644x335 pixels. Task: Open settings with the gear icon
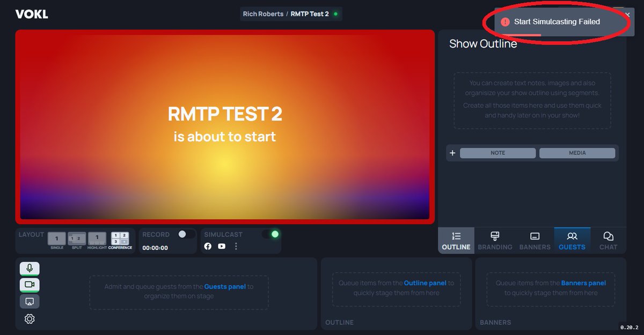[x=30, y=319]
